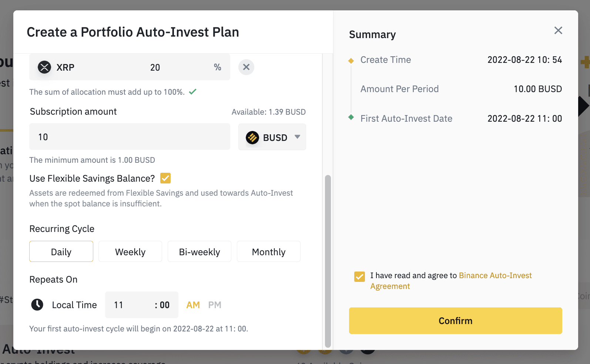Image resolution: width=590 pixels, height=364 pixels.
Task: Toggle Use Flexible Savings Balance checkbox
Action: point(165,178)
